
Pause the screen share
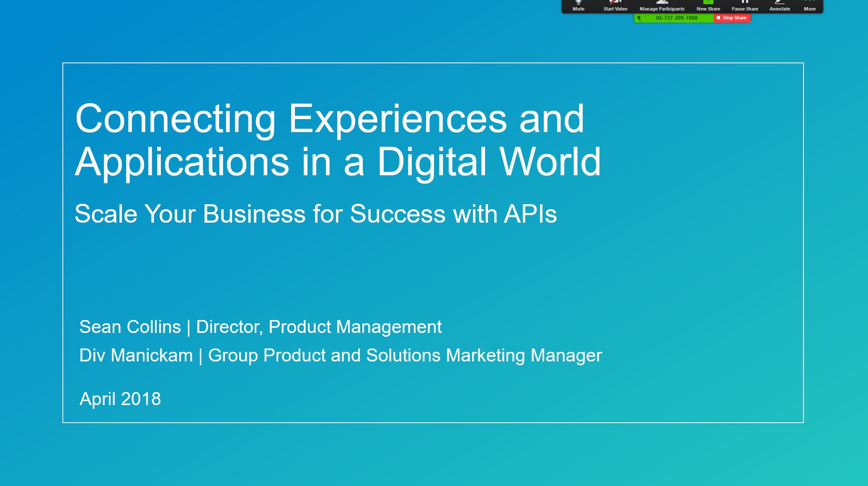coord(745,6)
